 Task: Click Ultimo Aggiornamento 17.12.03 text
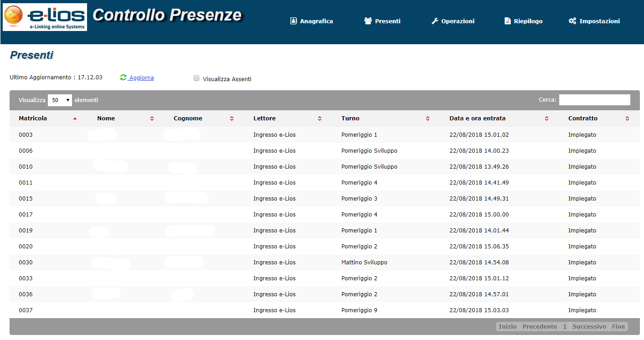tap(56, 77)
